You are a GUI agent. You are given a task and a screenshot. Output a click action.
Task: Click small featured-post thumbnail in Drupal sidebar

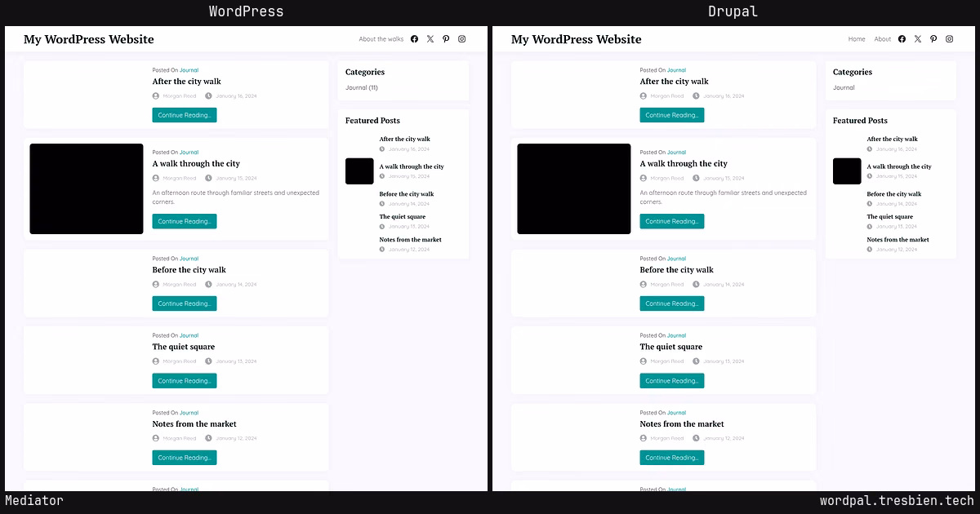847,171
